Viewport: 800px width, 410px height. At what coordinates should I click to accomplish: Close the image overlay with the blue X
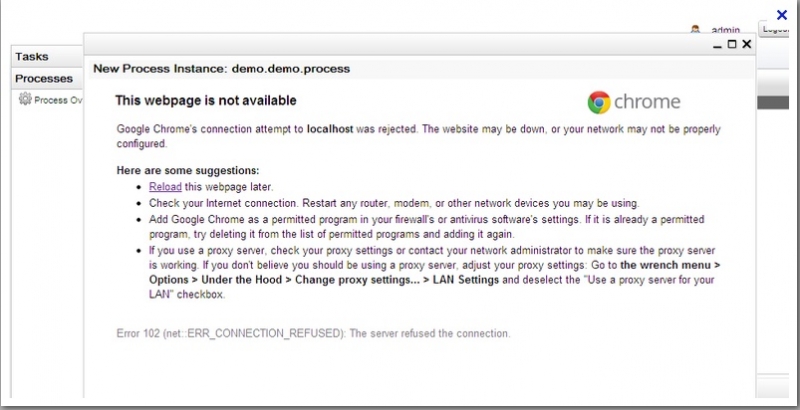(x=782, y=14)
